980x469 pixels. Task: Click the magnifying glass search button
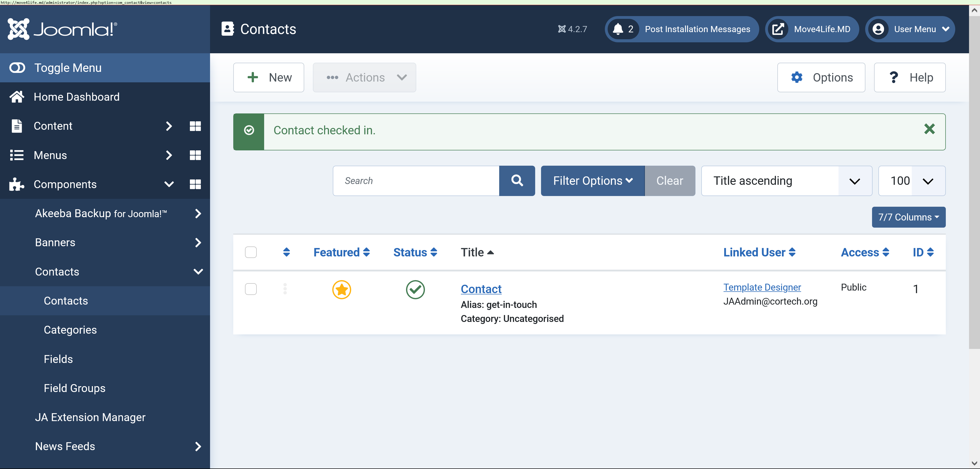[x=517, y=181]
